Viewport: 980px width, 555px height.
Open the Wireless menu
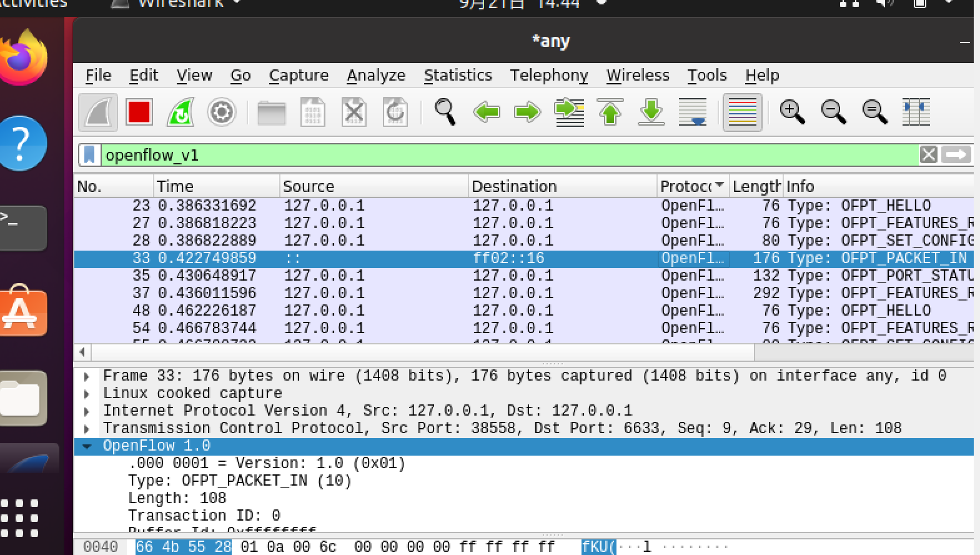pyautogui.click(x=638, y=76)
